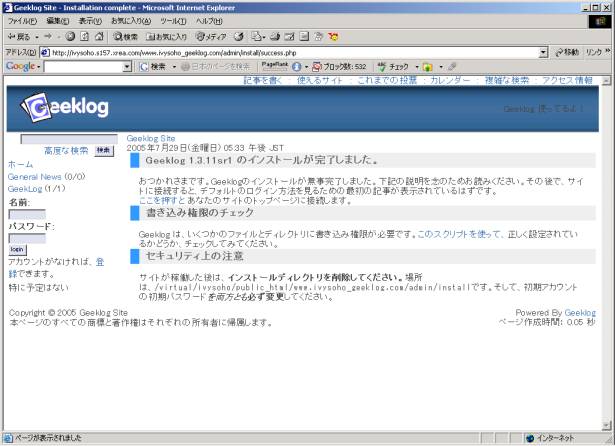Open dropdown arrow next to チェック
The width and height of the screenshot is (615, 446).
[417, 67]
